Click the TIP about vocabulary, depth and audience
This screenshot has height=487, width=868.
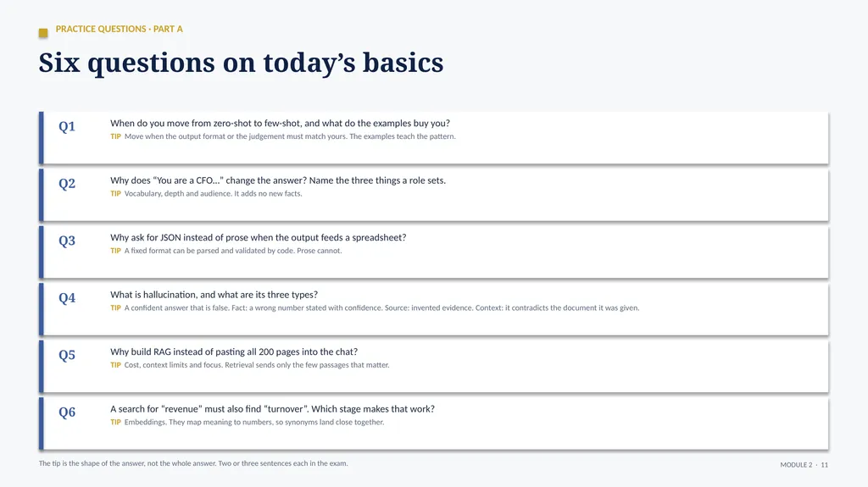click(206, 194)
